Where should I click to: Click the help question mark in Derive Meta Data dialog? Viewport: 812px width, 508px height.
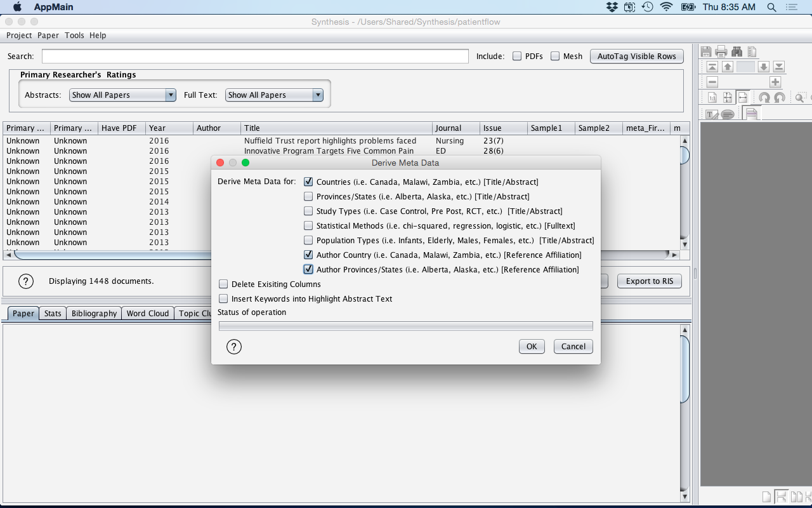(234, 347)
